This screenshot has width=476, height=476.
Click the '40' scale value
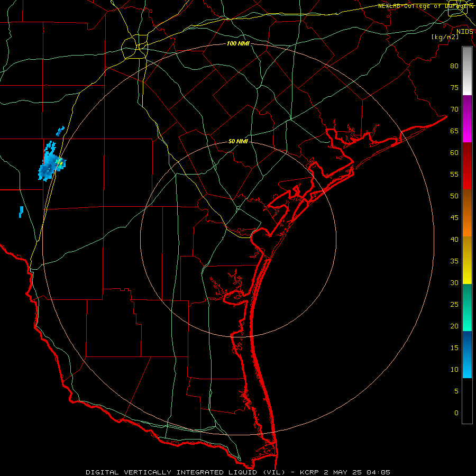pyautogui.click(x=454, y=239)
